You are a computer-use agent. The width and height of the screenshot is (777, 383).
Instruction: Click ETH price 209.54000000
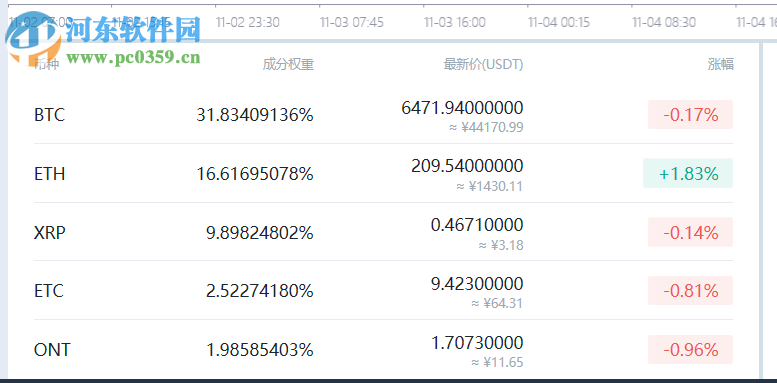467,166
